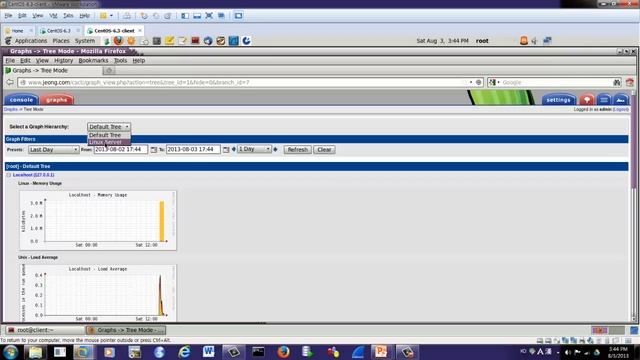Click the GNOME volume speaker icon
The image size is (640, 360).
pyautogui.click(x=534, y=41)
